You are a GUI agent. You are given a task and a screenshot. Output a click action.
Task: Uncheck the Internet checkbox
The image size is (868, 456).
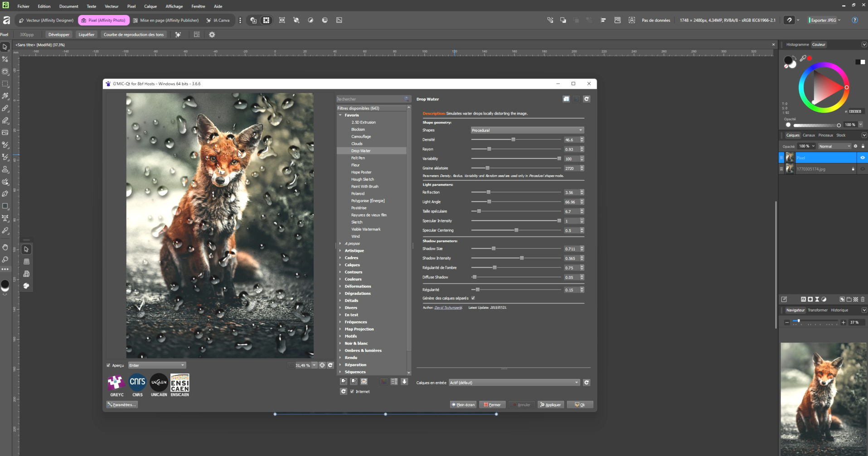pos(352,392)
